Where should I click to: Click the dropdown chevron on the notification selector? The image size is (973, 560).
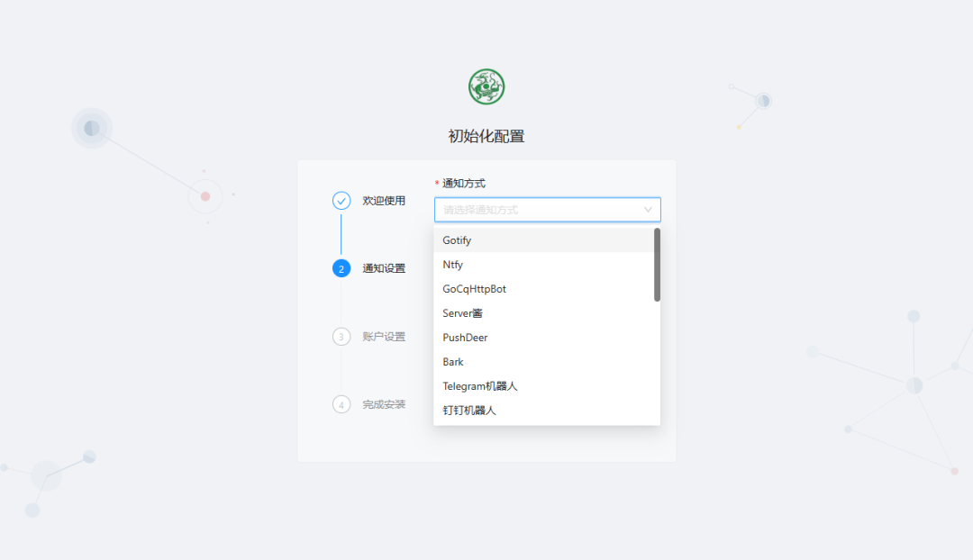click(x=648, y=209)
